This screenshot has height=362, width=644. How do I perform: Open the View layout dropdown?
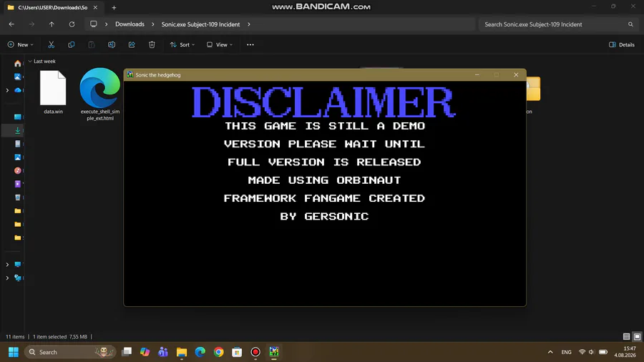(220, 45)
